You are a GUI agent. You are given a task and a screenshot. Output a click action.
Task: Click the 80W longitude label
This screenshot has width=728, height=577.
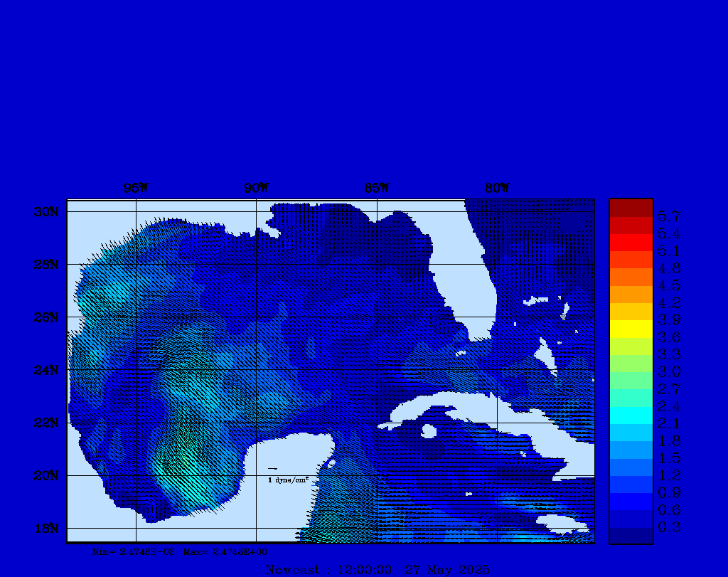point(497,189)
